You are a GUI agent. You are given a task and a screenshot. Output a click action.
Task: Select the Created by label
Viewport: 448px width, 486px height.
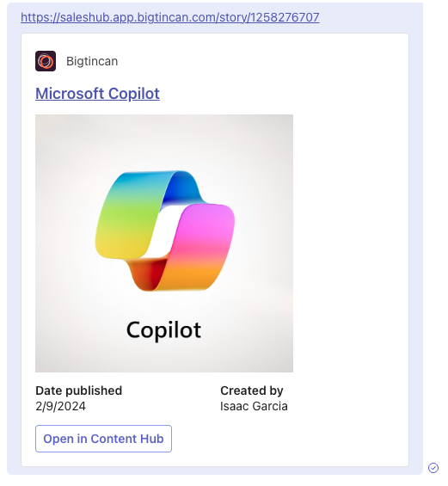(x=252, y=391)
